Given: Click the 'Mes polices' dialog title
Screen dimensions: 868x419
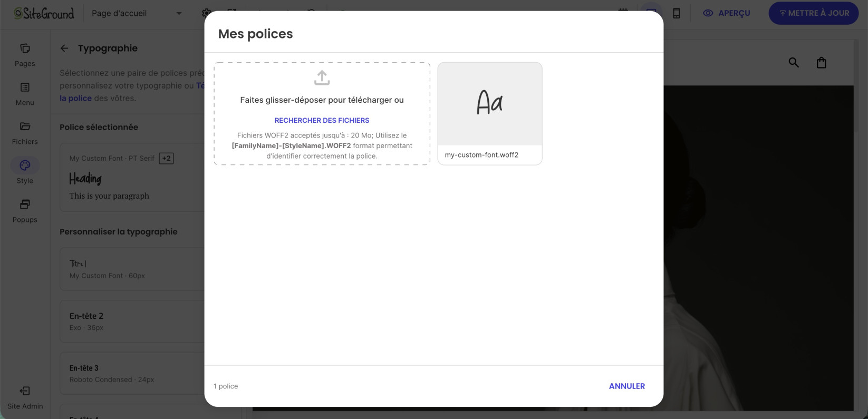Looking at the screenshot, I should 255,34.
